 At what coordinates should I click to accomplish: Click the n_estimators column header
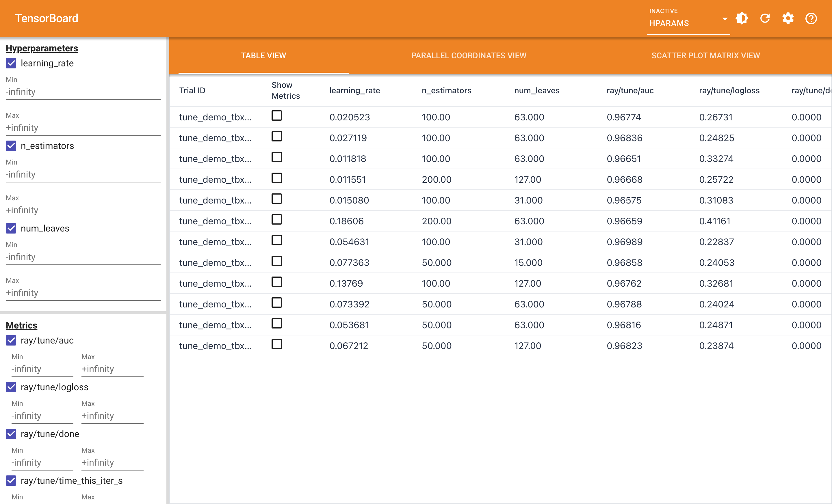[446, 90]
